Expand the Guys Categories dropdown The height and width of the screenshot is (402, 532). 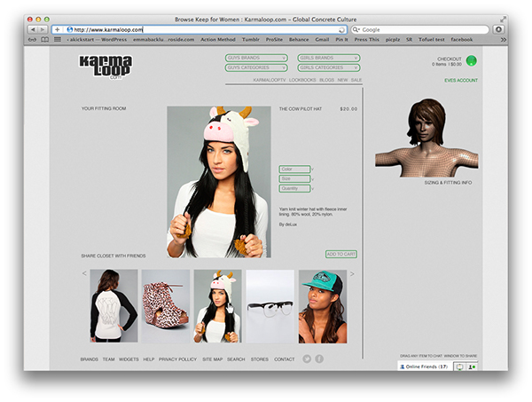click(256, 68)
